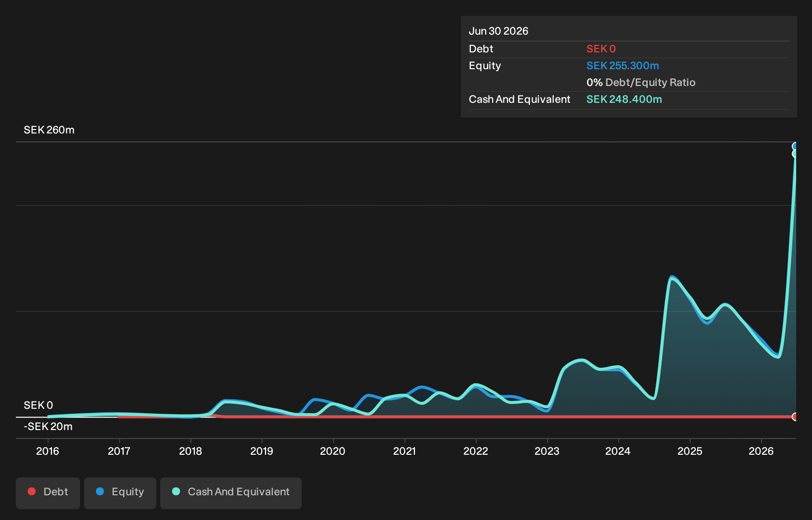812x520 pixels.
Task: Select the 2024 x-axis label
Action: [618, 451]
